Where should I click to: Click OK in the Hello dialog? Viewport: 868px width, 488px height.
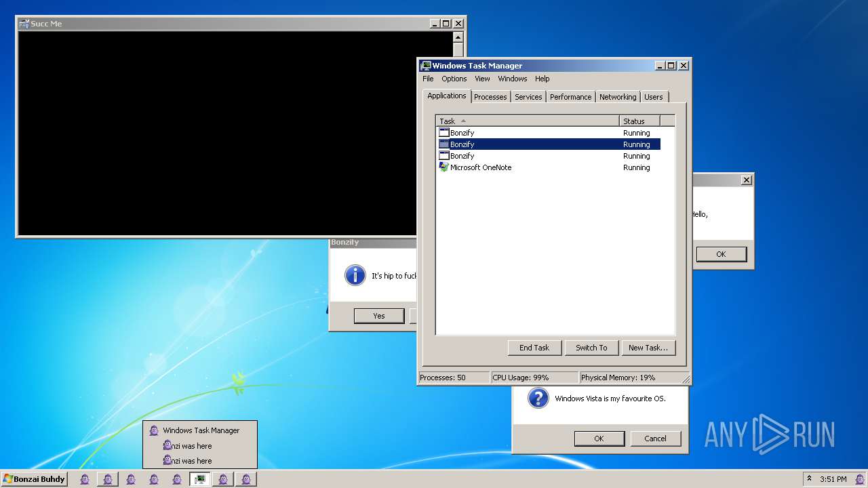pos(721,254)
